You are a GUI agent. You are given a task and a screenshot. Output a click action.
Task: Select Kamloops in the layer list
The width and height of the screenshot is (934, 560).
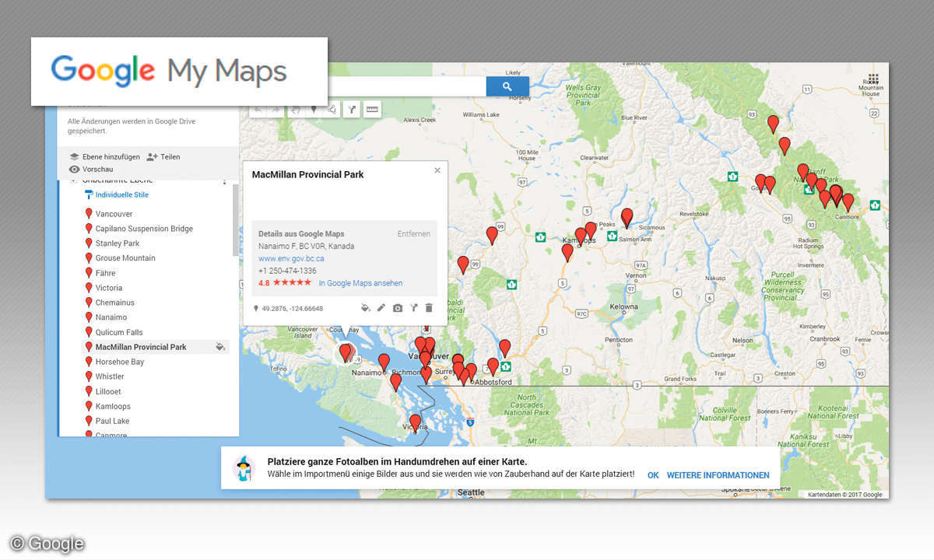pos(113,406)
